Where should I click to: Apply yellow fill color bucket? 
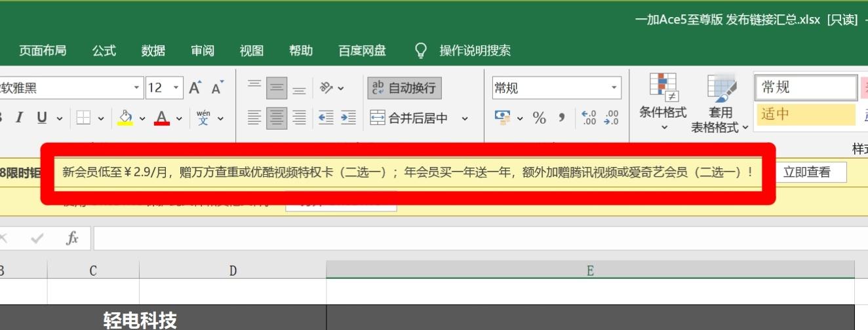(125, 118)
